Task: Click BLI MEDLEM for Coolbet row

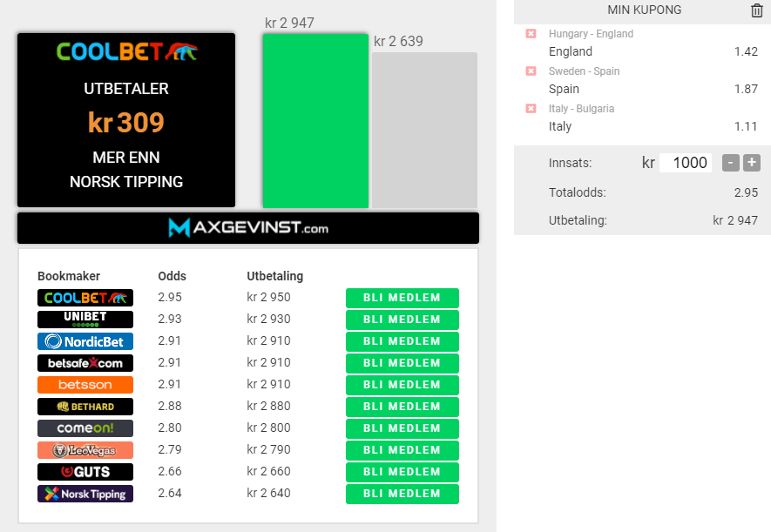Action: click(x=402, y=298)
